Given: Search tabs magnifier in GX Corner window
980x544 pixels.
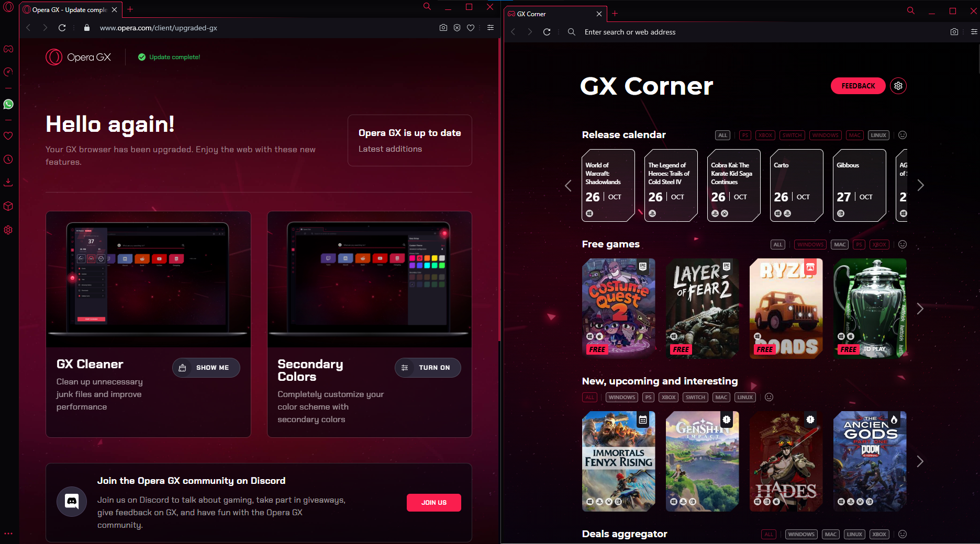Looking at the screenshot, I should coord(911,11).
